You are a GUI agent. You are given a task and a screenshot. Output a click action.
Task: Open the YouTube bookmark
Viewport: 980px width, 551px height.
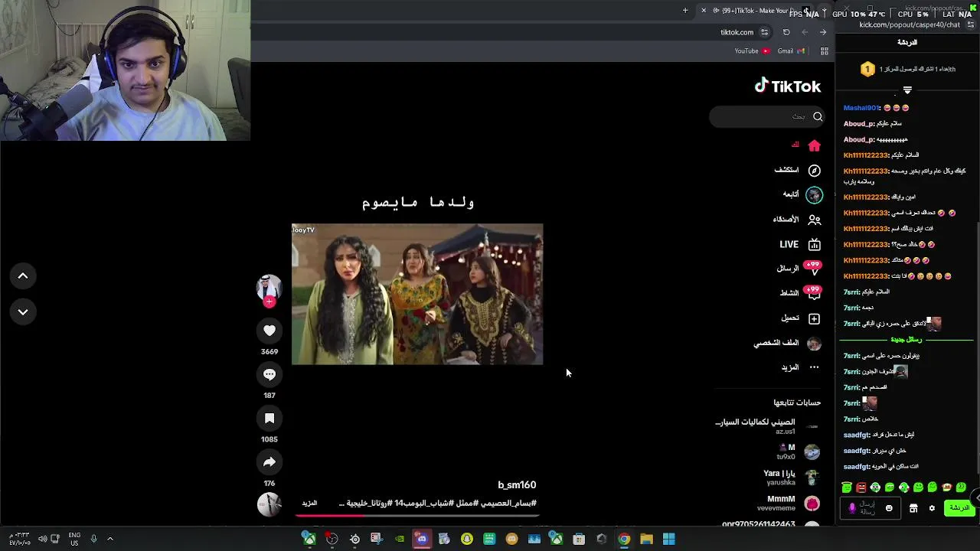pyautogui.click(x=752, y=51)
